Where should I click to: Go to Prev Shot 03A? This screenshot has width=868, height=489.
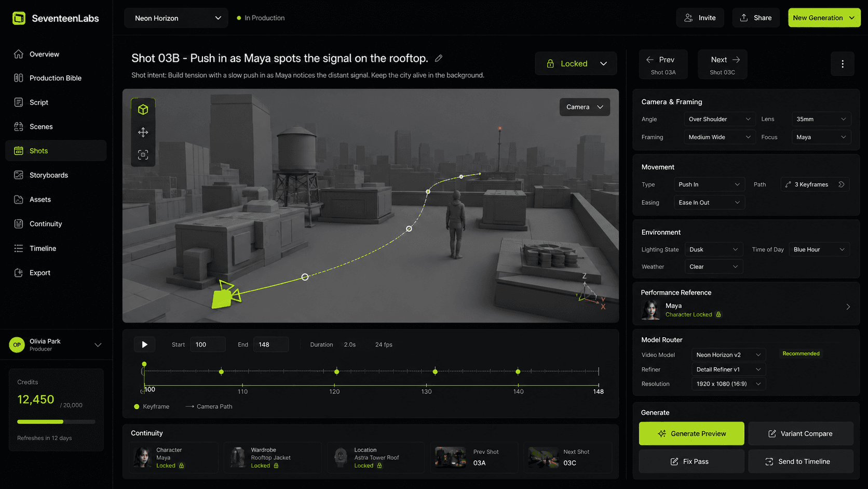coord(663,64)
